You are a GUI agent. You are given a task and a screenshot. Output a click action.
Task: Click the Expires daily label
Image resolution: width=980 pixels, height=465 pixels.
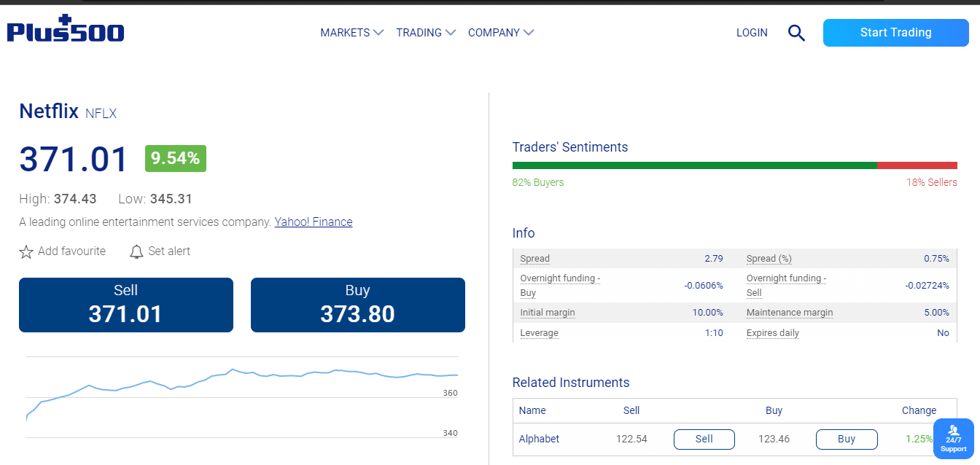[x=773, y=333]
